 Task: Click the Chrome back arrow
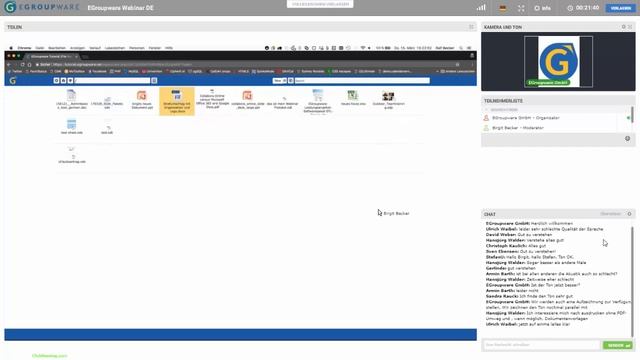9,64
